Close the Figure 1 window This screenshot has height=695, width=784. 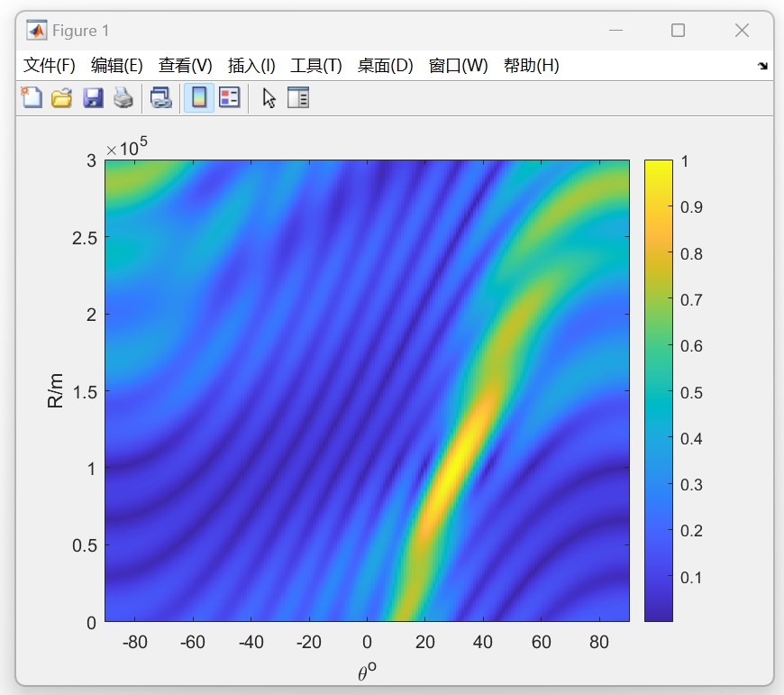pos(742,31)
